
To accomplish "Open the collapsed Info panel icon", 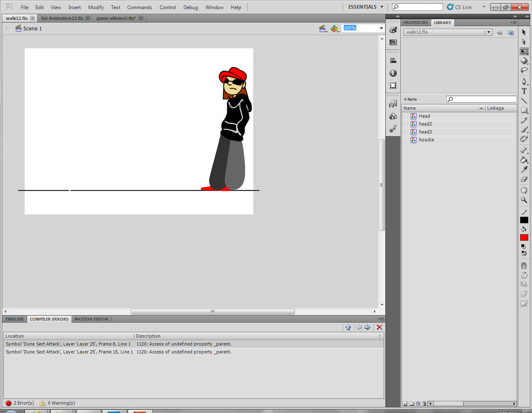I will [393, 73].
